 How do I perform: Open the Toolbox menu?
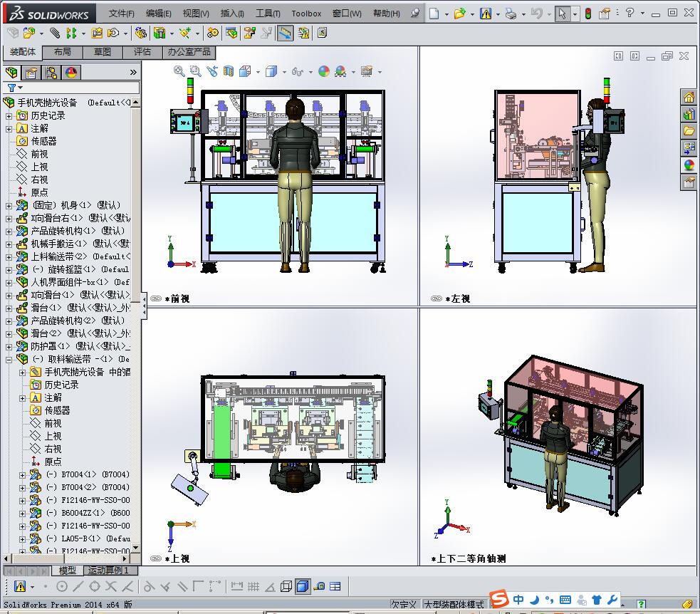click(x=306, y=14)
